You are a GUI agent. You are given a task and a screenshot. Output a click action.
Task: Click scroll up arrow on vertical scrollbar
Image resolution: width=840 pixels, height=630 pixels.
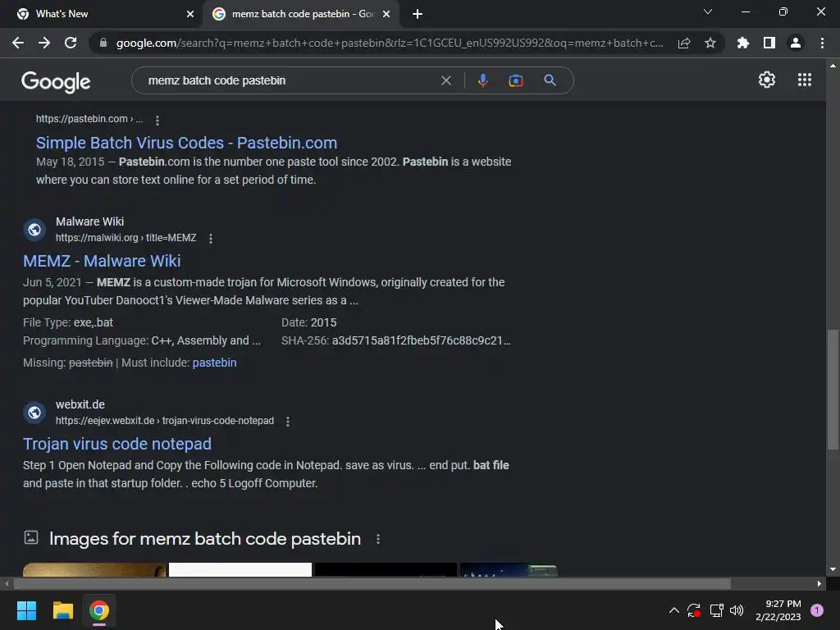tap(833, 66)
